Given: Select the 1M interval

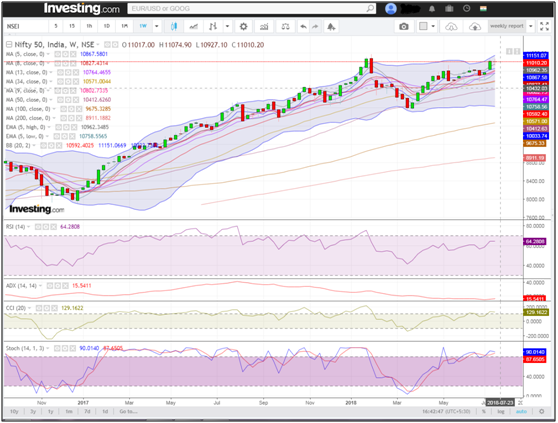Looking at the screenshot, I should tap(124, 26).
